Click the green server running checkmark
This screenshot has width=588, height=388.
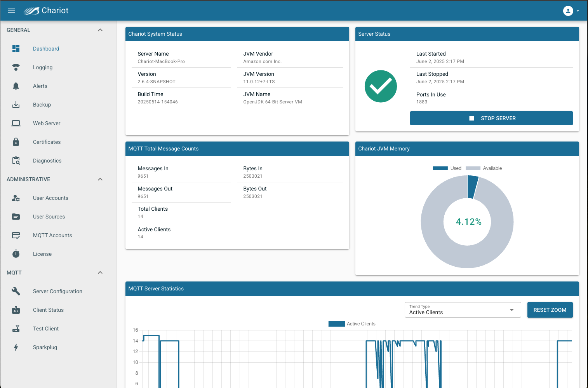[x=381, y=86]
